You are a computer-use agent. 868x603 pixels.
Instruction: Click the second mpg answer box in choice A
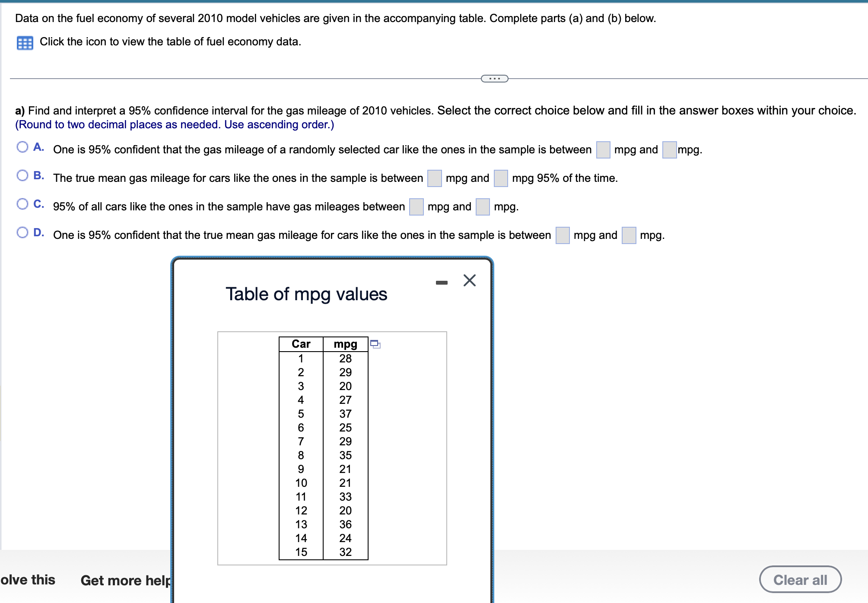pyautogui.click(x=670, y=150)
